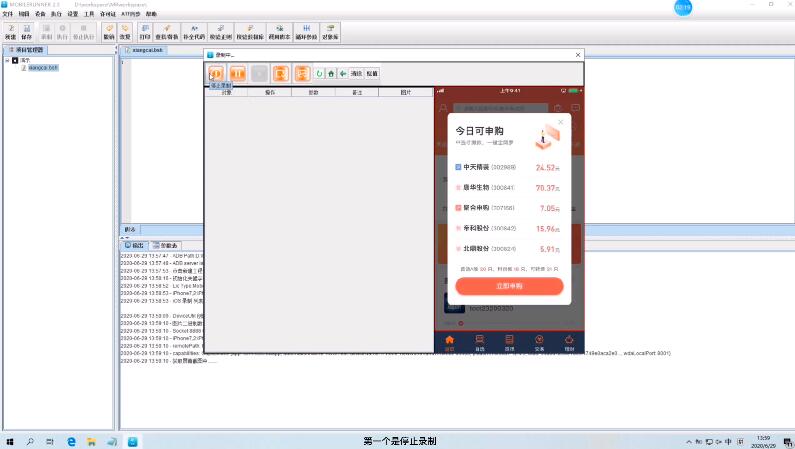
Task: Toggle the 康华生物 stock checkbox
Action: [x=458, y=187]
